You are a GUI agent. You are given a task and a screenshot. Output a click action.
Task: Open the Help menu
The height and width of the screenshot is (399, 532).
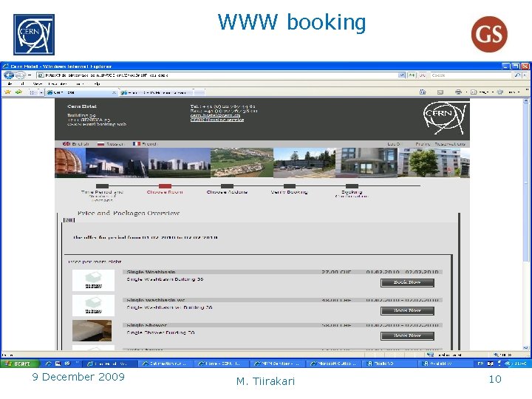[x=97, y=83]
